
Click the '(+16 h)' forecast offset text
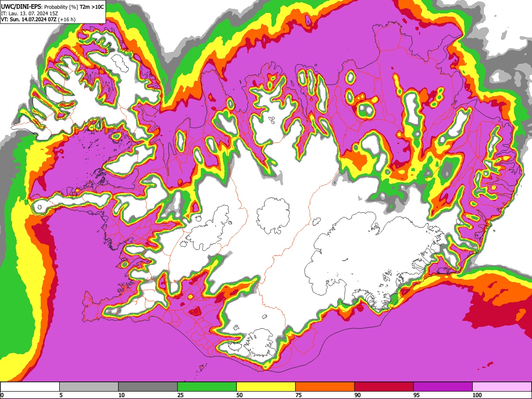pyautogui.click(x=67, y=20)
